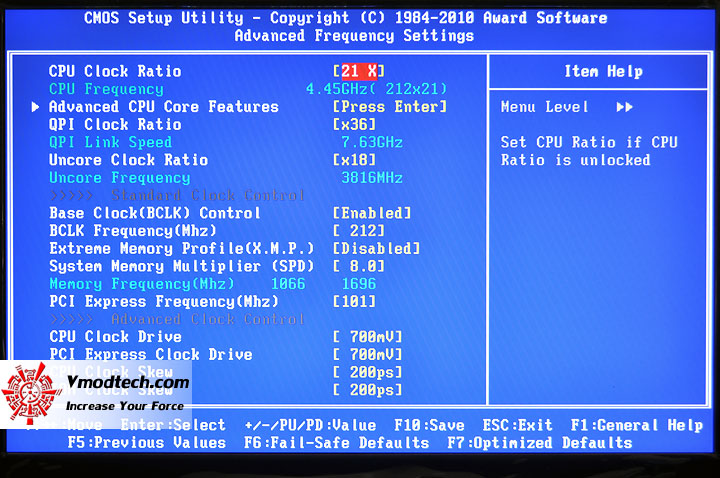
Task: Click the Base Clock(BCLK) Control label
Action: click(x=155, y=213)
